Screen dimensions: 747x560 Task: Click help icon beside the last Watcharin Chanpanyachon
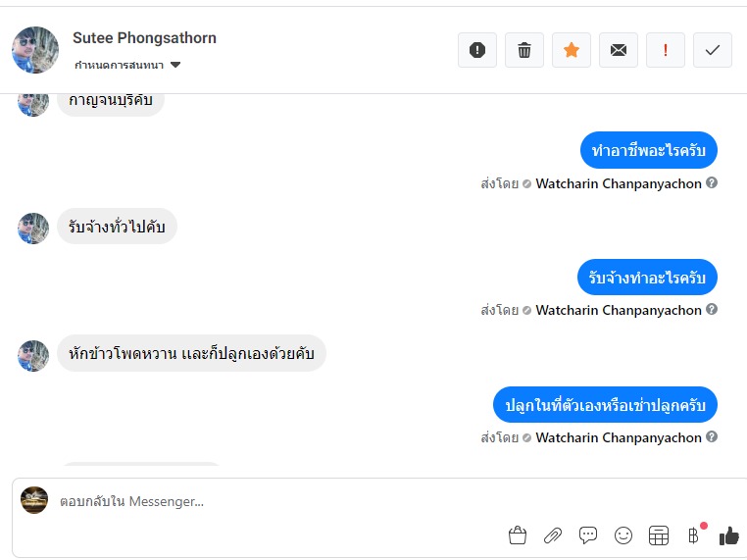coord(712,437)
